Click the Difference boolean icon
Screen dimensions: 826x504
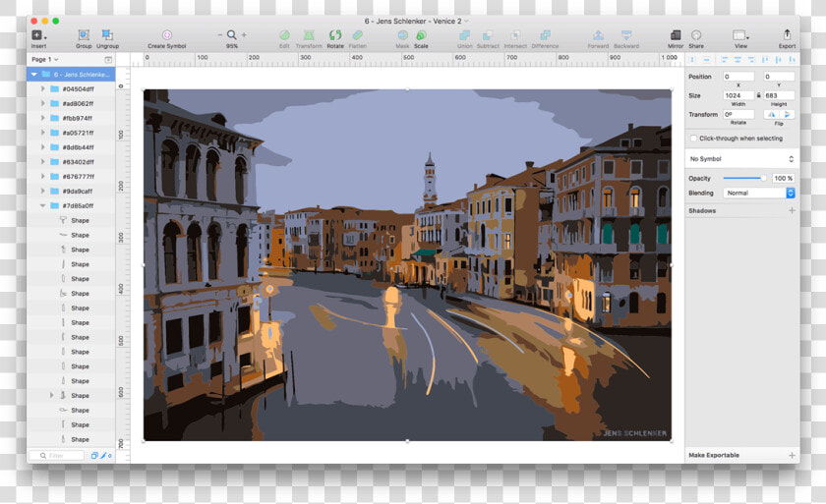click(x=545, y=34)
